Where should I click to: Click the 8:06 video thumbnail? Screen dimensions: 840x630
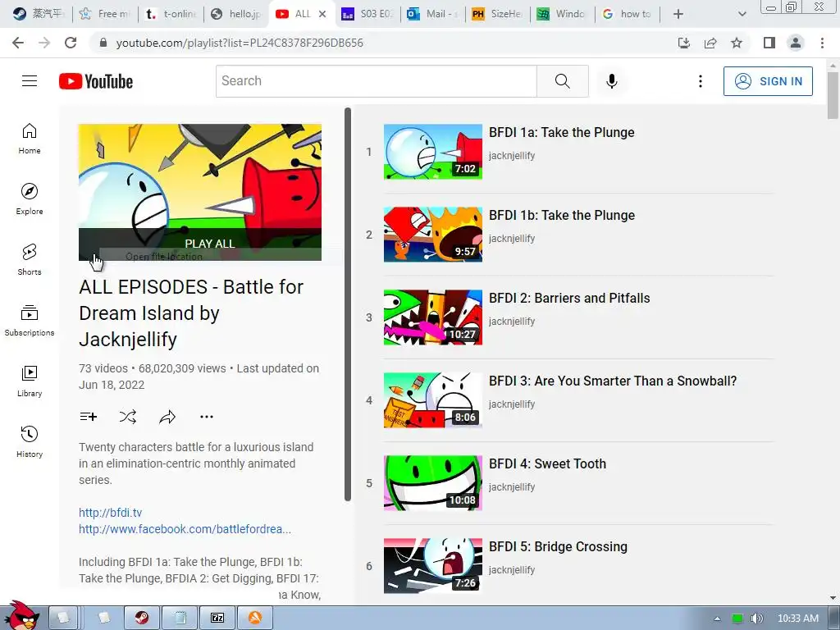[433, 400]
